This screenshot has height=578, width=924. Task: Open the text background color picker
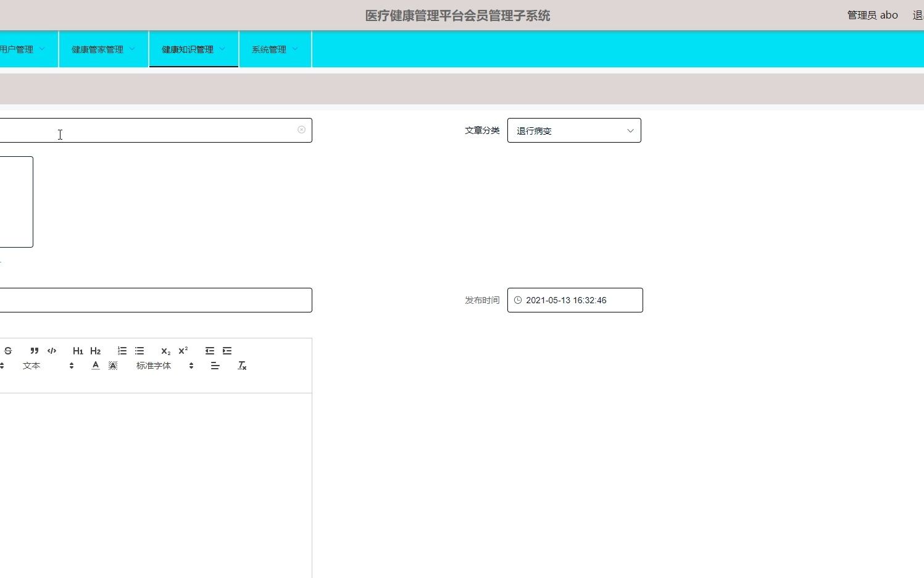coord(113,366)
